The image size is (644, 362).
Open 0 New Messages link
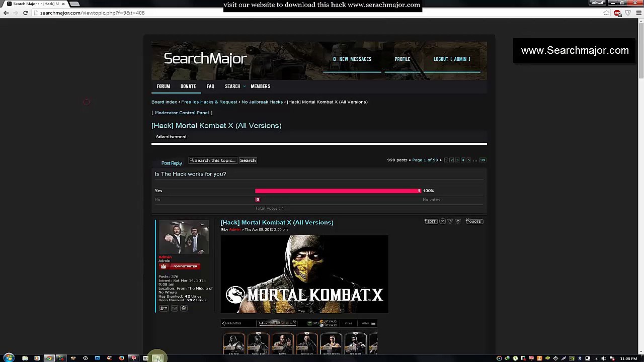pyautogui.click(x=352, y=59)
